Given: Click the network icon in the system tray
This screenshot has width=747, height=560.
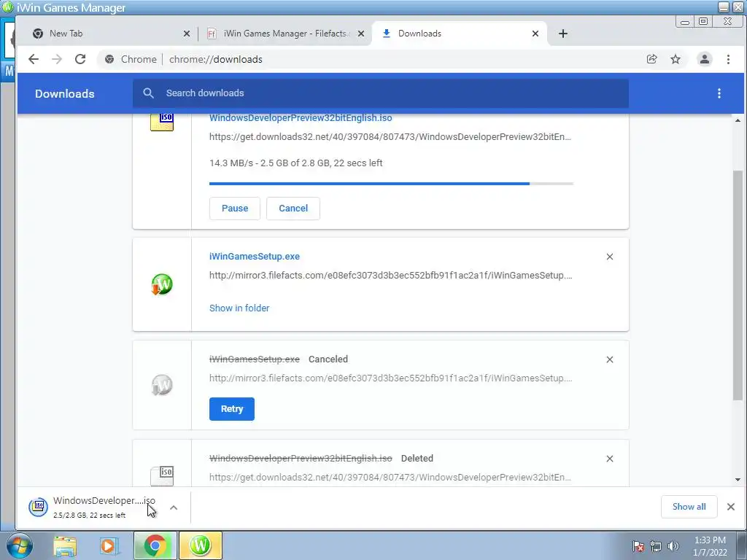Looking at the screenshot, I should [656, 546].
